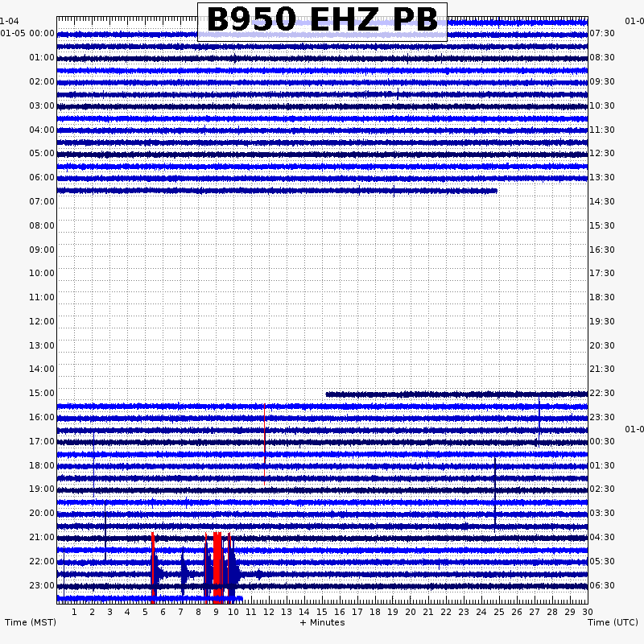The image size is (644, 644).
Task: Click the 13:30 UTC time label
Action: pyautogui.click(x=602, y=177)
